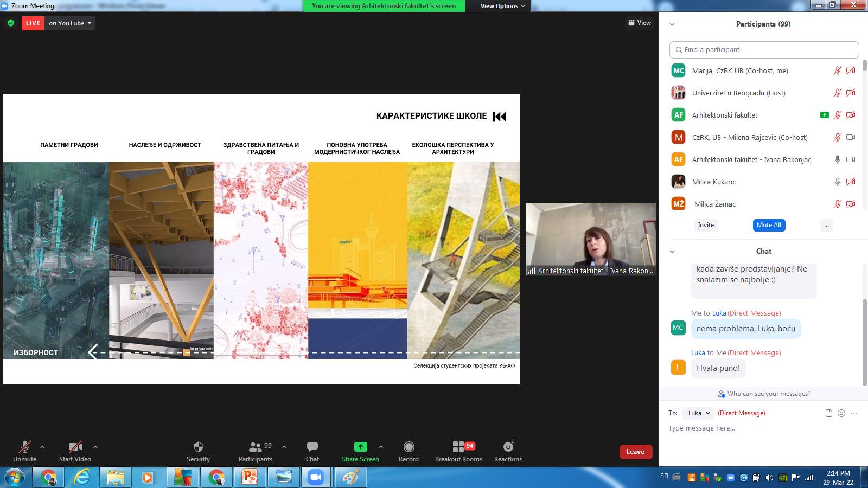Viewport: 868px width, 488px height.
Task: Click the Record button icon
Action: (409, 447)
